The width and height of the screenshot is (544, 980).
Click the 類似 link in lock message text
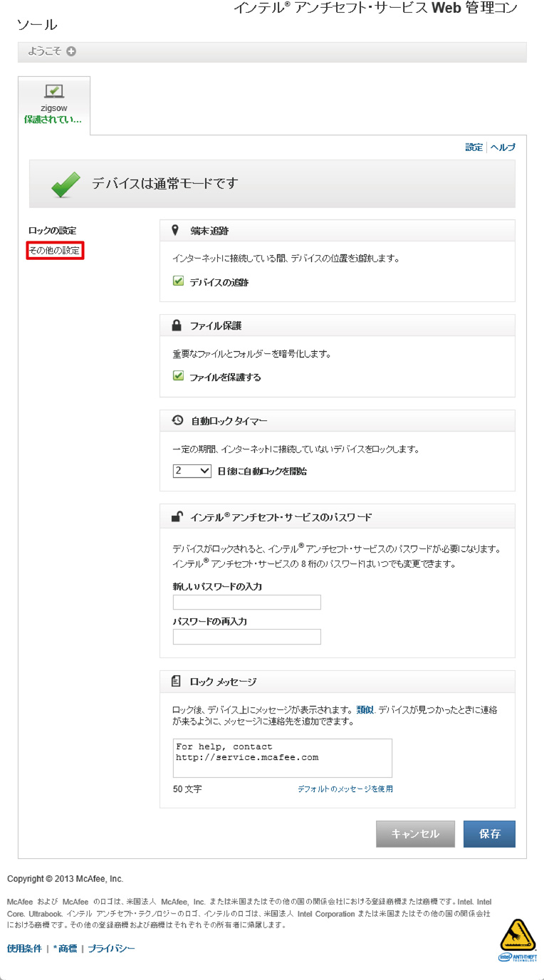coord(365,710)
